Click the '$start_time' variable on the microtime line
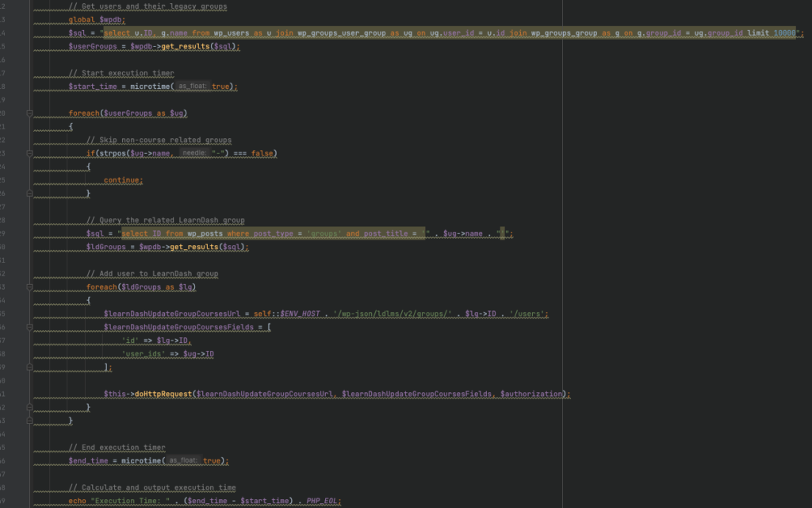Viewport: 812px width, 508px height. coord(93,87)
